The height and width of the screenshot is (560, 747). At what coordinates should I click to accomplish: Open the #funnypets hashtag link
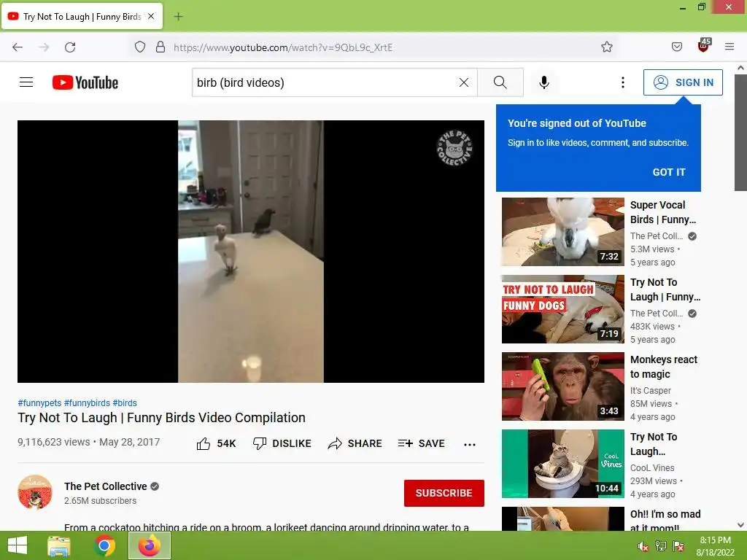pos(39,402)
